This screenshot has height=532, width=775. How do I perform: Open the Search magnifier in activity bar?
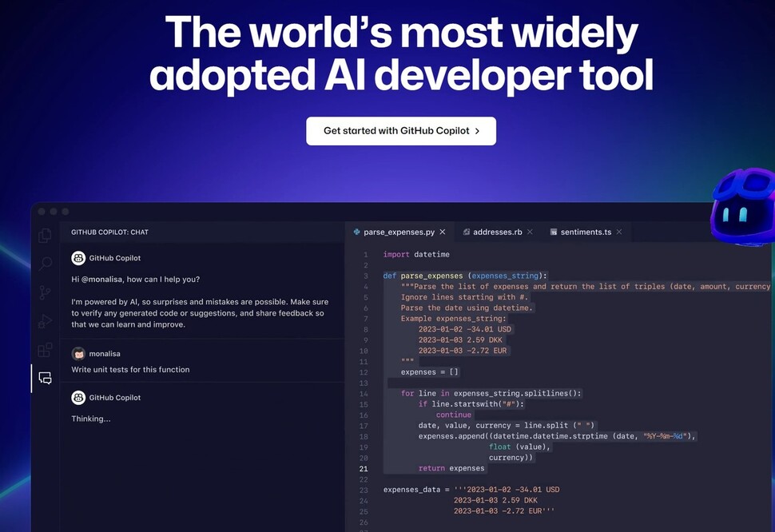point(46,264)
